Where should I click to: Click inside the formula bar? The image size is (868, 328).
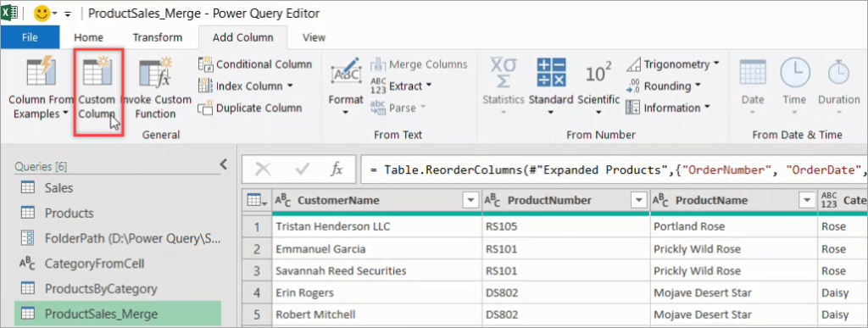pyautogui.click(x=614, y=170)
